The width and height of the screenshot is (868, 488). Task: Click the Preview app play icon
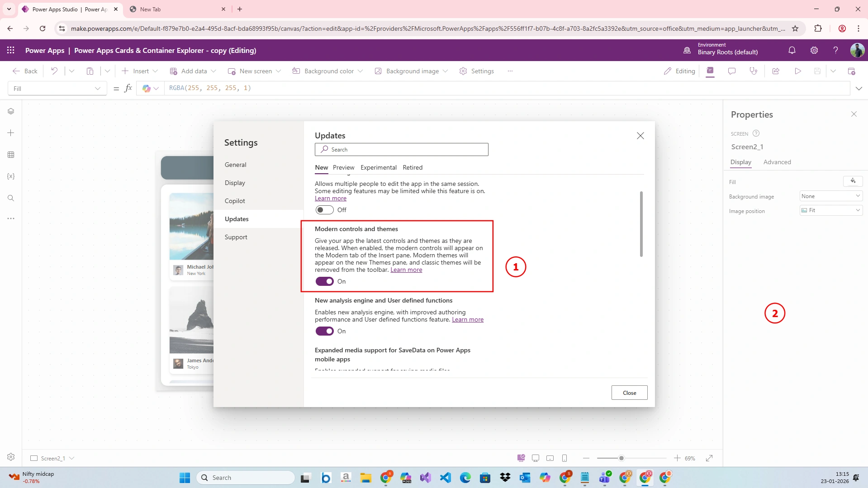pos(798,71)
